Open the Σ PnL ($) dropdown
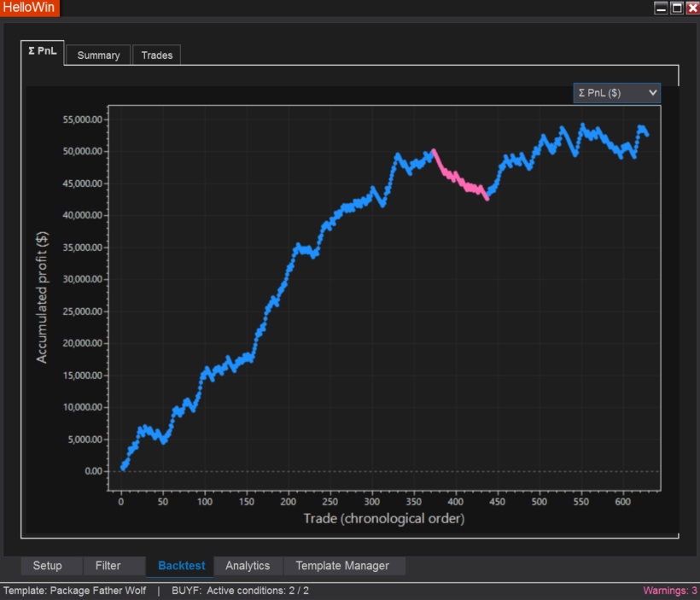The height and width of the screenshot is (600, 700). [x=616, y=93]
